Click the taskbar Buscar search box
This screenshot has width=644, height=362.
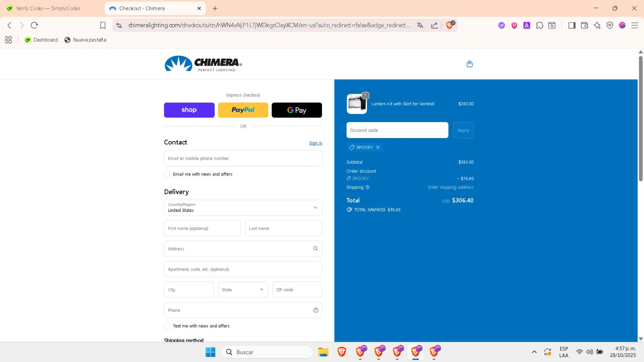267,352
